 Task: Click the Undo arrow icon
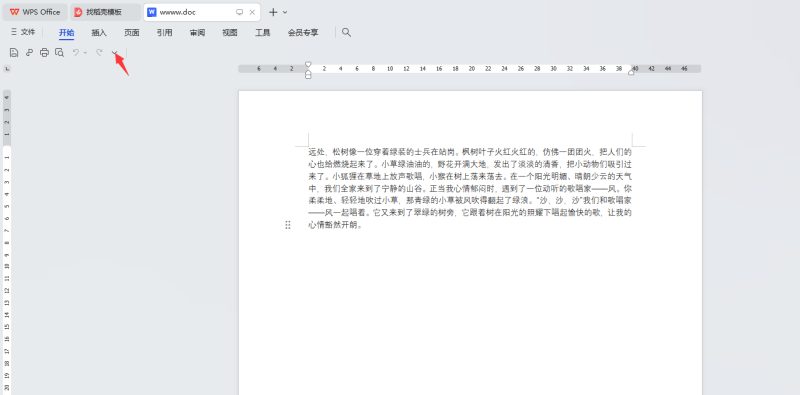pos(76,52)
